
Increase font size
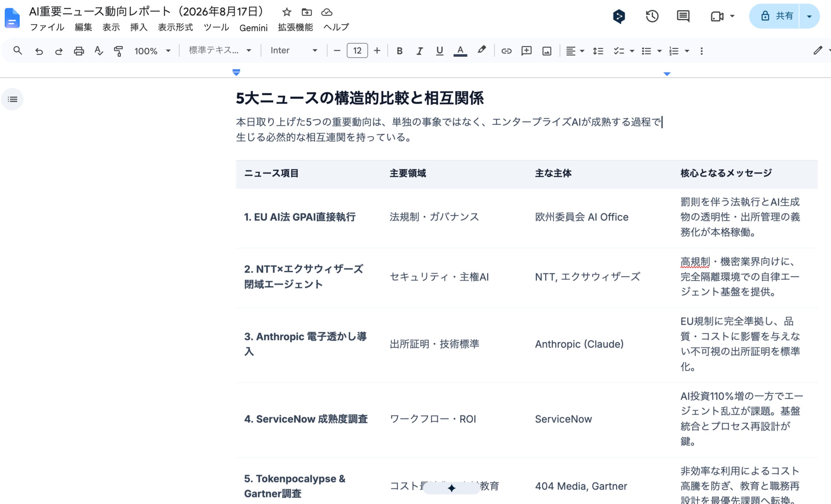point(377,51)
